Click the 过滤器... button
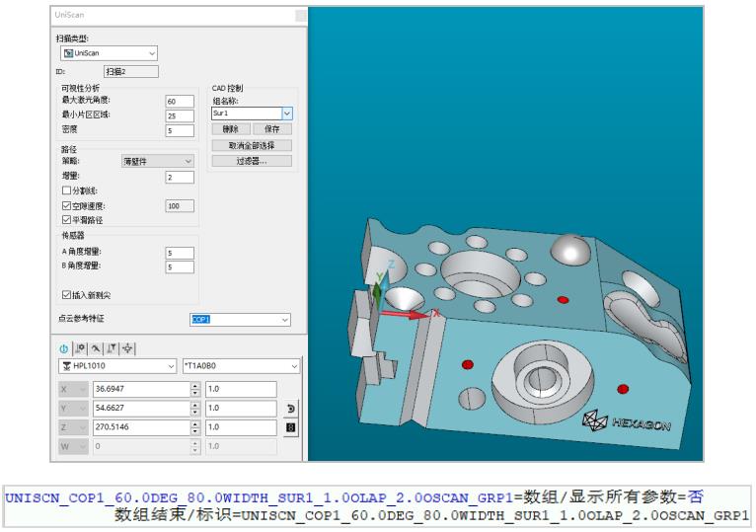Image resolution: width=756 pixels, height=532 pixels. tap(252, 161)
